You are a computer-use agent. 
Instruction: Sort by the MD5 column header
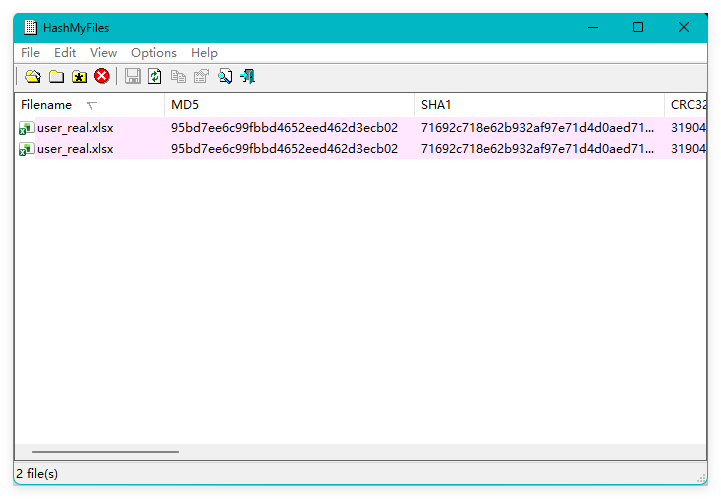[x=289, y=105]
